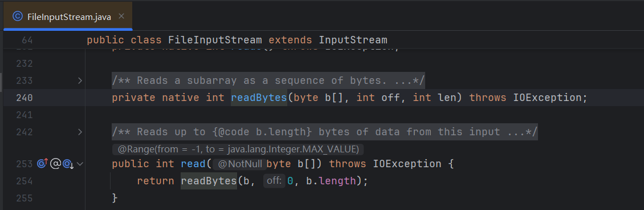Screen dimensions: 644x210
Task: Click 'int off' parameter on line 240
Action: 378,98
